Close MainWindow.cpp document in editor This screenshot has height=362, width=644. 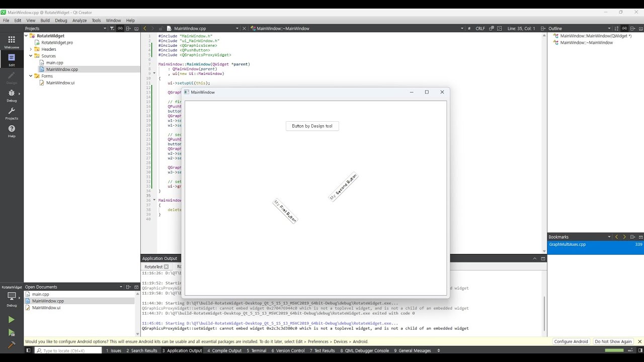click(x=245, y=29)
